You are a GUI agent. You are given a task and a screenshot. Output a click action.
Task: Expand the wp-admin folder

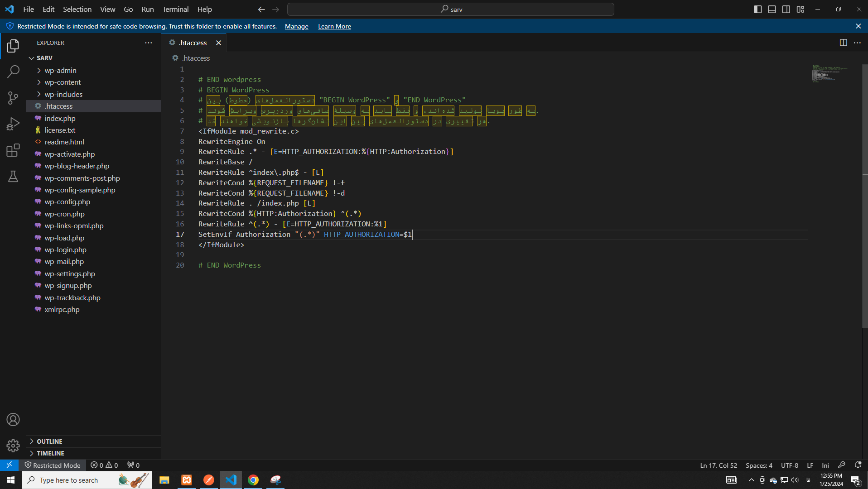click(93, 70)
